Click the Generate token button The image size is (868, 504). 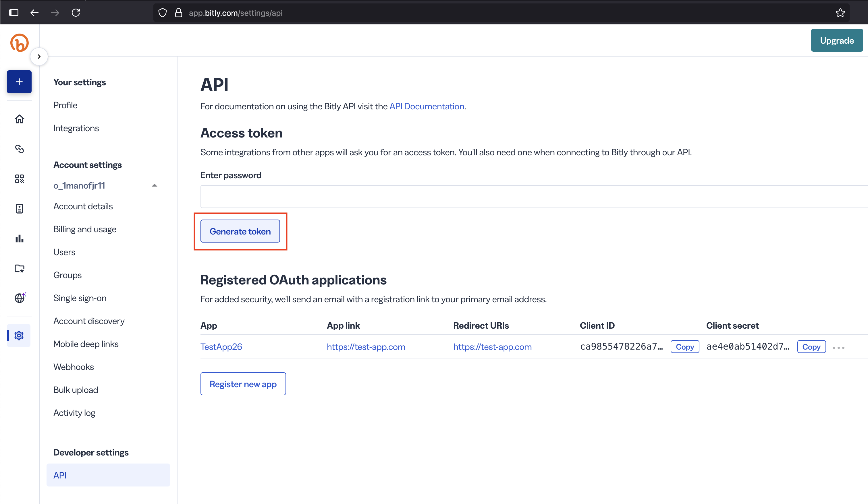240,231
